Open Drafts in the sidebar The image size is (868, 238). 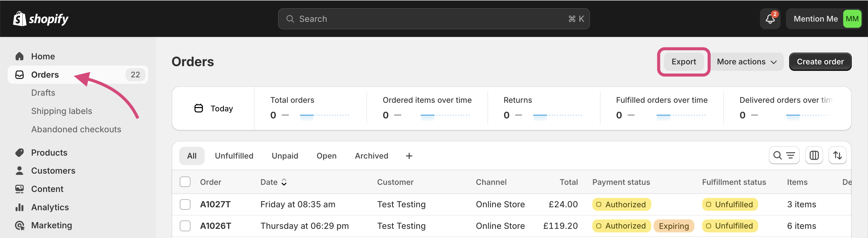pos(43,93)
